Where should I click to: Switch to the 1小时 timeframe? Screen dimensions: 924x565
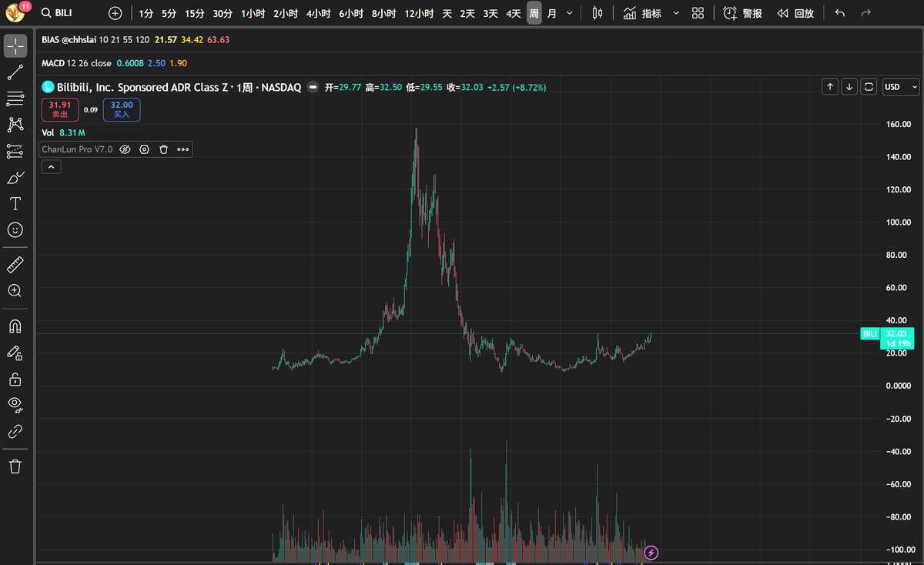[x=253, y=13]
